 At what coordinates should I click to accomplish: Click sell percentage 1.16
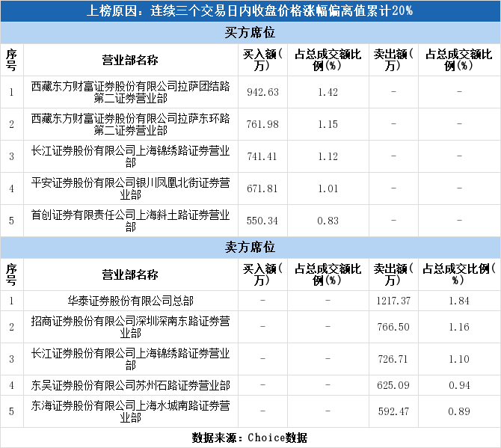(459, 328)
